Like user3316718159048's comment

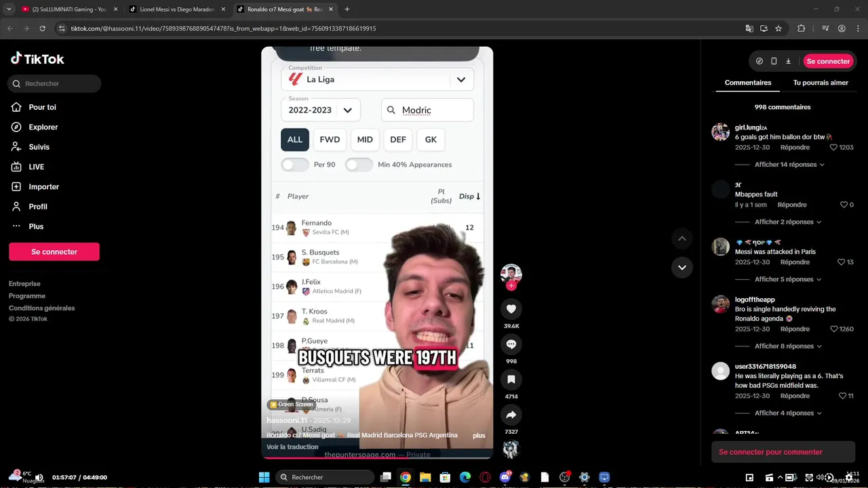[842, 396]
